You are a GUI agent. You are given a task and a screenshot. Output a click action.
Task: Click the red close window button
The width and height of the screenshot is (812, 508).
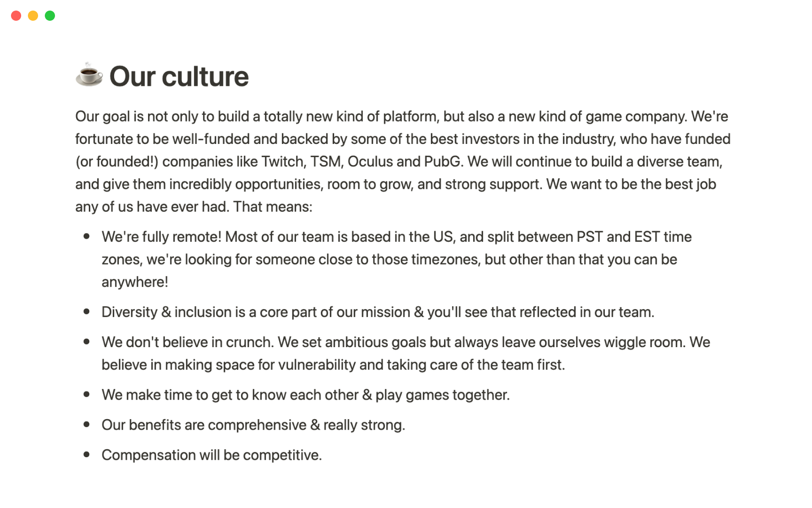coord(16,16)
